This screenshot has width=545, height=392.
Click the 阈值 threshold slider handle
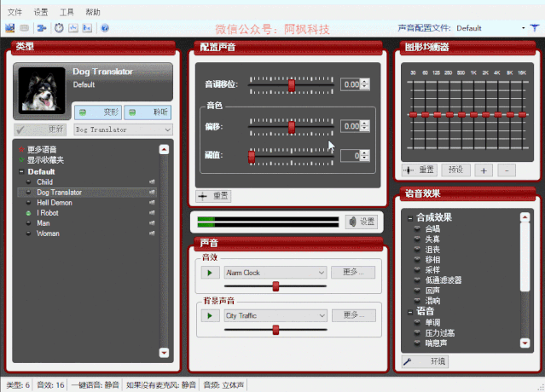252,157
